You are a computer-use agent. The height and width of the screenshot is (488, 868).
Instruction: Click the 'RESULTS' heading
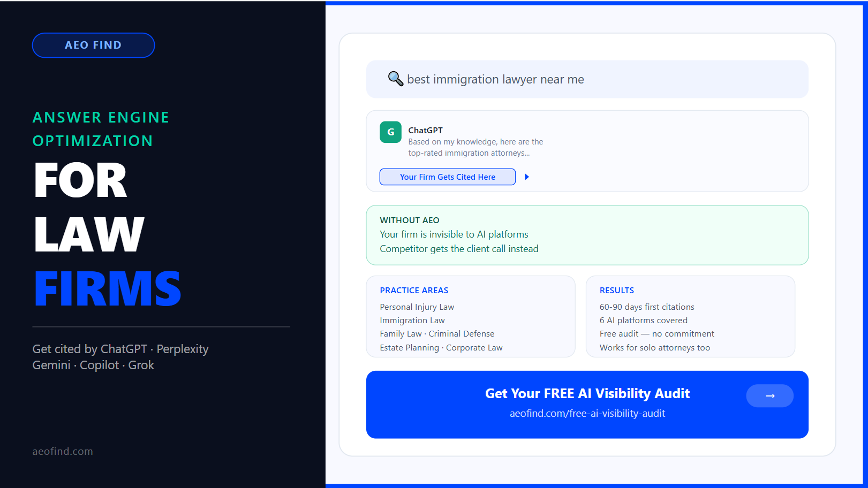point(616,291)
